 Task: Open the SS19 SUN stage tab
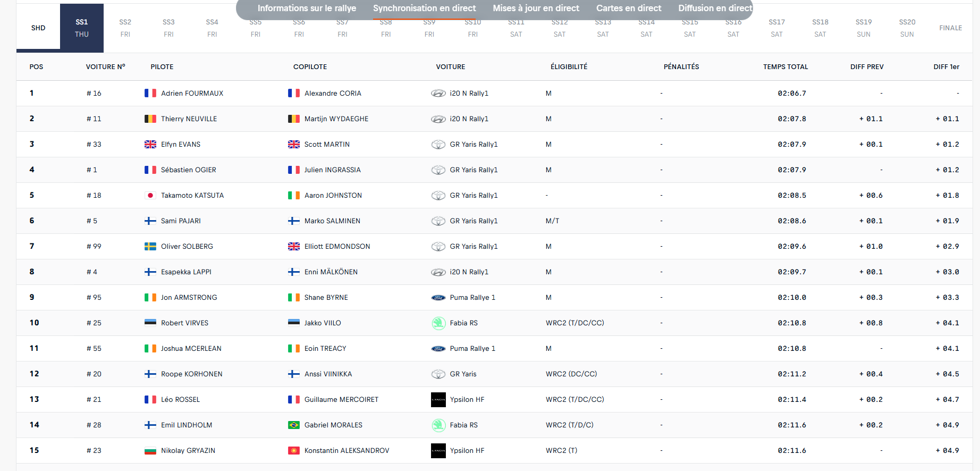[864, 28]
